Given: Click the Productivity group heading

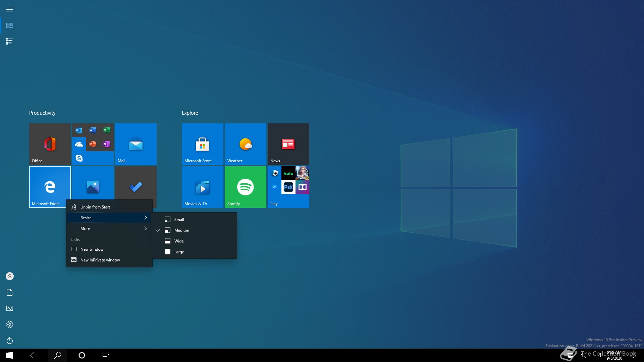Looking at the screenshot, I should tap(42, 113).
